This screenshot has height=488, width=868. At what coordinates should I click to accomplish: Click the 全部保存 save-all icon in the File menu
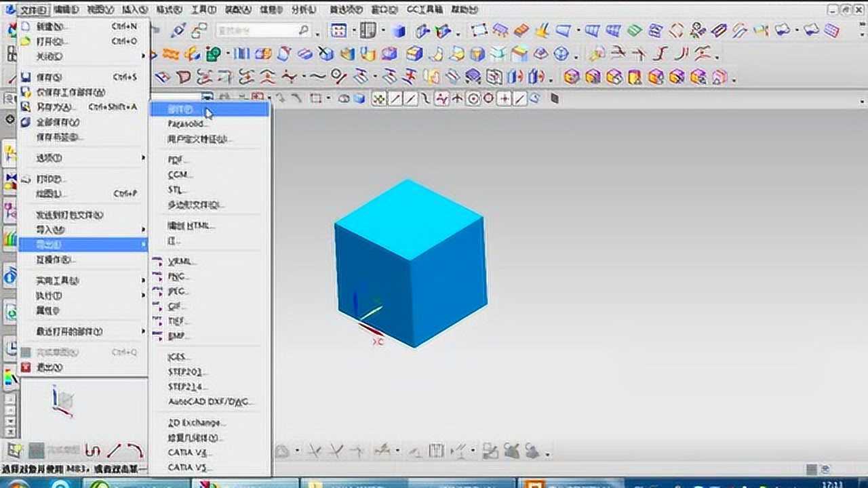(26, 122)
